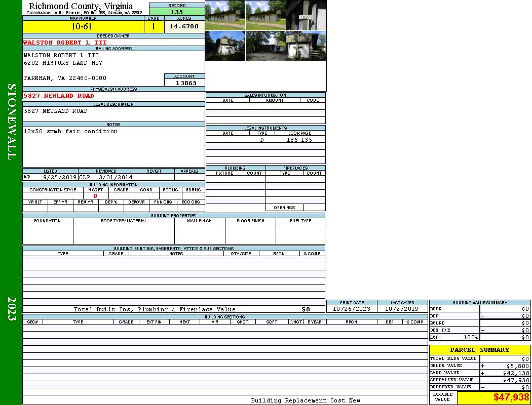Click the card number 1 field
Image resolution: width=532 pixels, height=405 pixels.
tap(154, 26)
